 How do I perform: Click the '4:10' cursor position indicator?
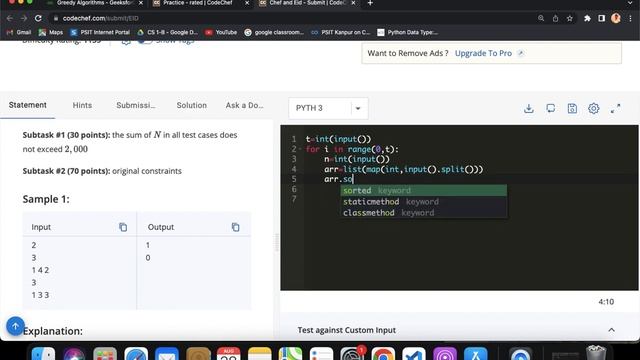pyautogui.click(x=606, y=302)
